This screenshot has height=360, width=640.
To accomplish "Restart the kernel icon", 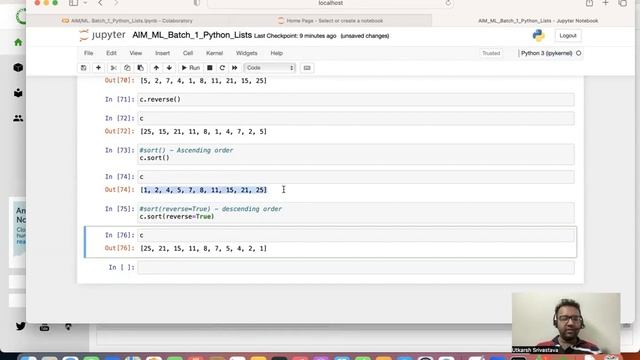I will pos(222,68).
